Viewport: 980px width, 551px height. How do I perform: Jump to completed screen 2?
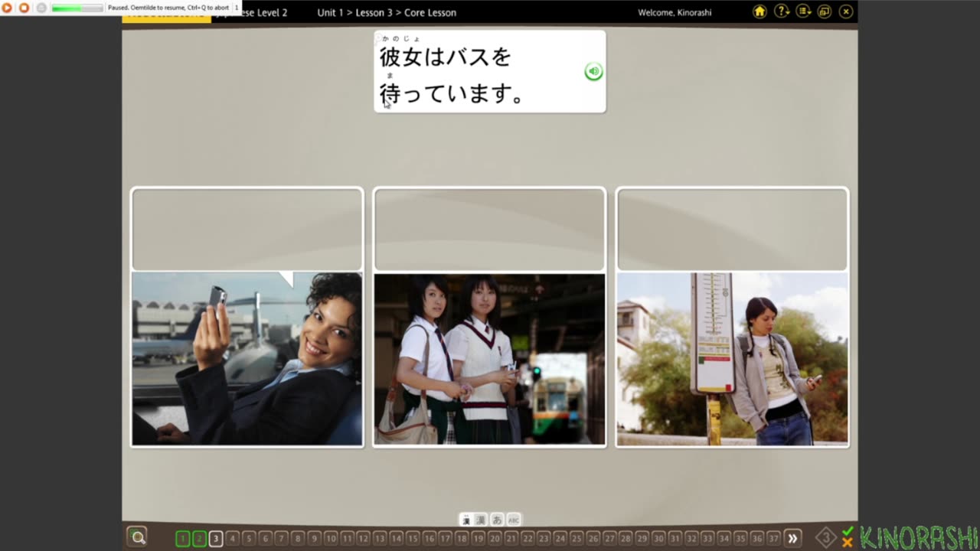(199, 538)
